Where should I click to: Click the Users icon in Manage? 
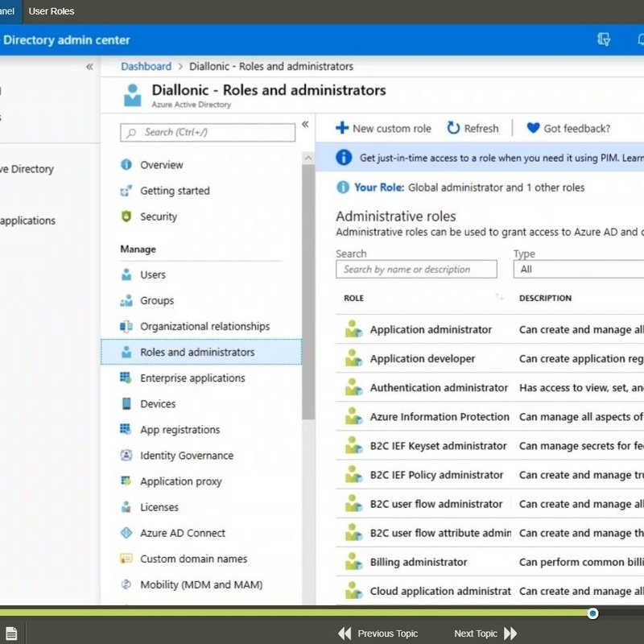click(126, 275)
